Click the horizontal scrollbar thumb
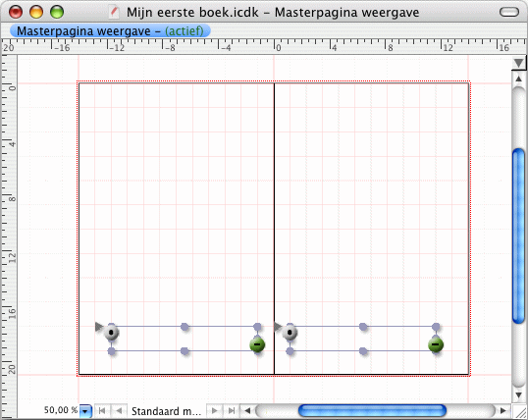Screen dimensions: 528x420 [372, 411]
